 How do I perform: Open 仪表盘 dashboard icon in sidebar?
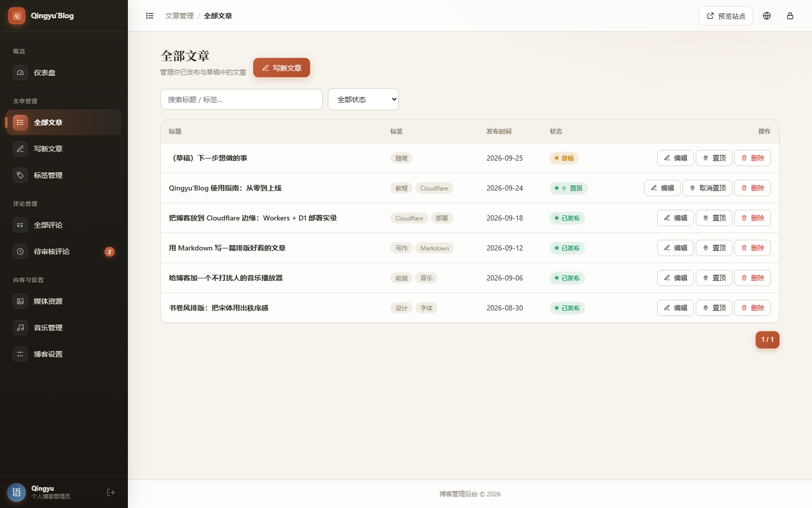[20, 73]
